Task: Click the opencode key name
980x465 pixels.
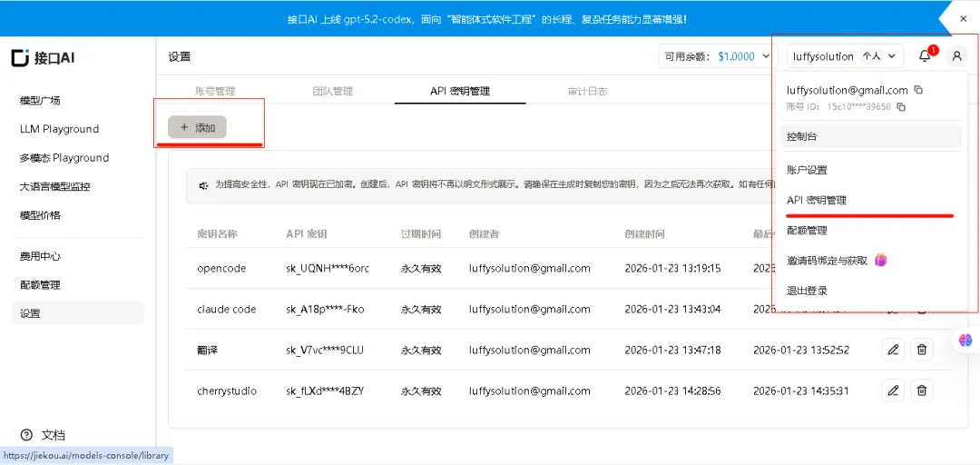Action: coord(221,269)
